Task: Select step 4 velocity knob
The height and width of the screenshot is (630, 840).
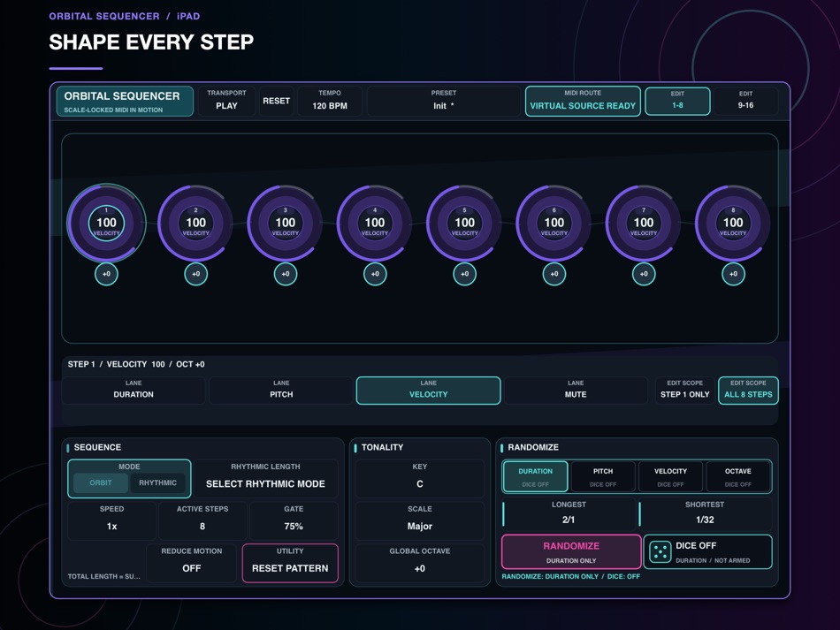Action: pos(375,223)
